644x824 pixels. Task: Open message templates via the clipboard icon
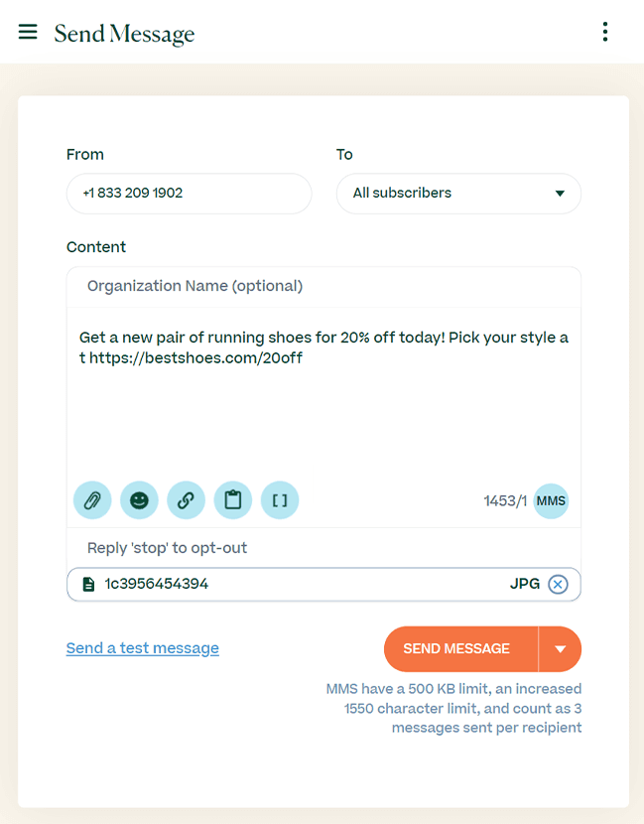[232, 500]
